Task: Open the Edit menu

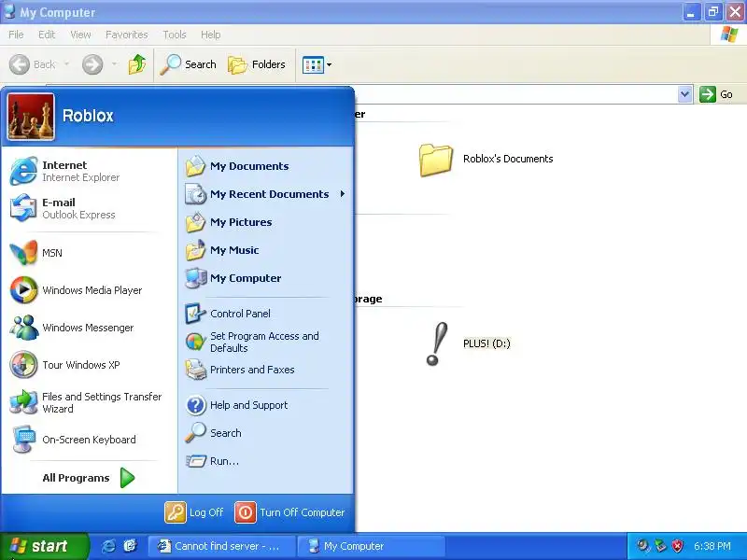Action: (x=47, y=35)
